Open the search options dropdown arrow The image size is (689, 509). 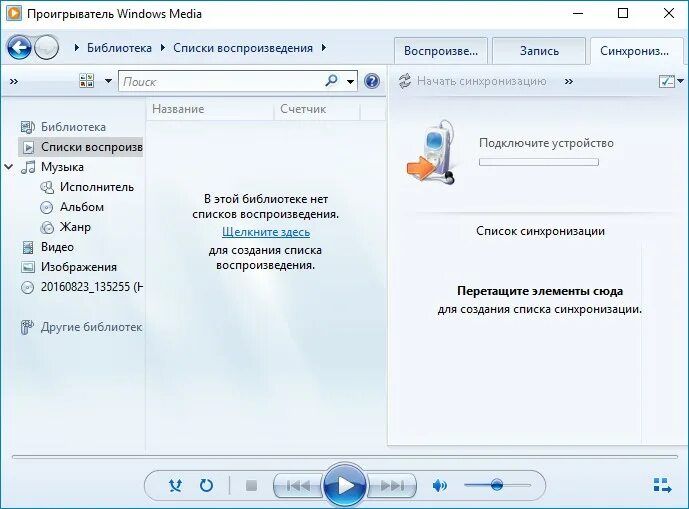tap(350, 81)
